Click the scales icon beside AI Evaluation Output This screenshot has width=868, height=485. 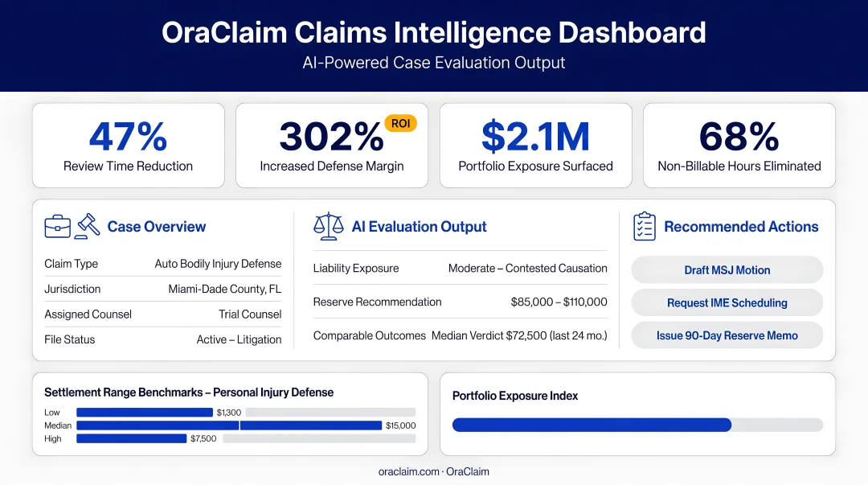click(x=328, y=226)
